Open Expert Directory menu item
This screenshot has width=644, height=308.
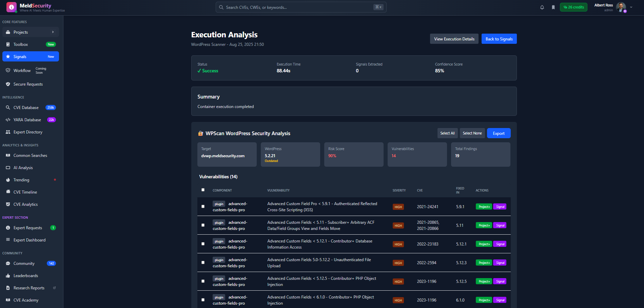click(x=31, y=132)
